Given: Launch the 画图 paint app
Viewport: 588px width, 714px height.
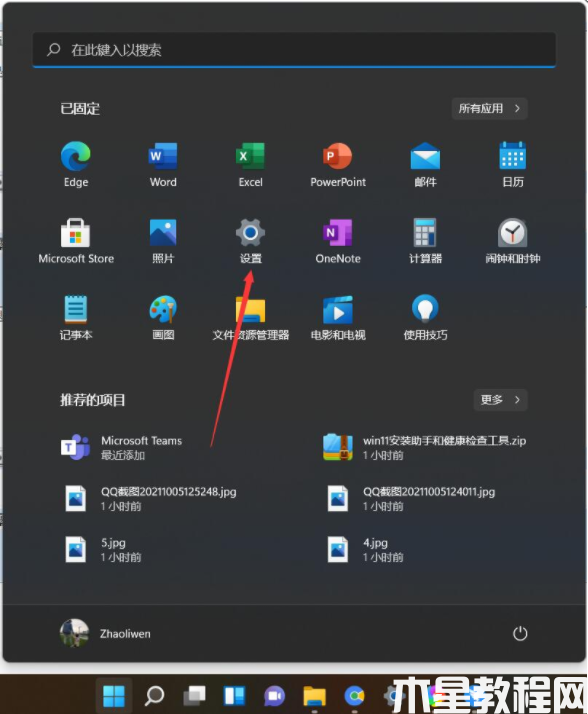Looking at the screenshot, I should click(x=163, y=317).
